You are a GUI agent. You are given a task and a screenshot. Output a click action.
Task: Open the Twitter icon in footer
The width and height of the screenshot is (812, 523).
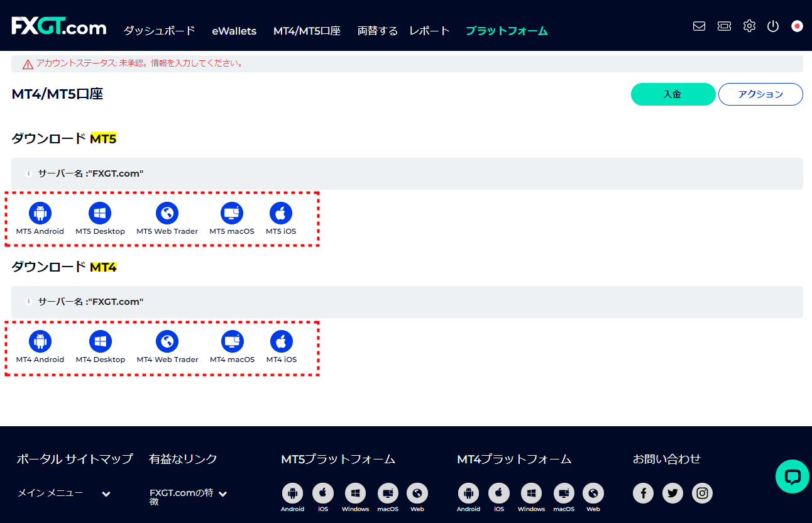point(672,493)
